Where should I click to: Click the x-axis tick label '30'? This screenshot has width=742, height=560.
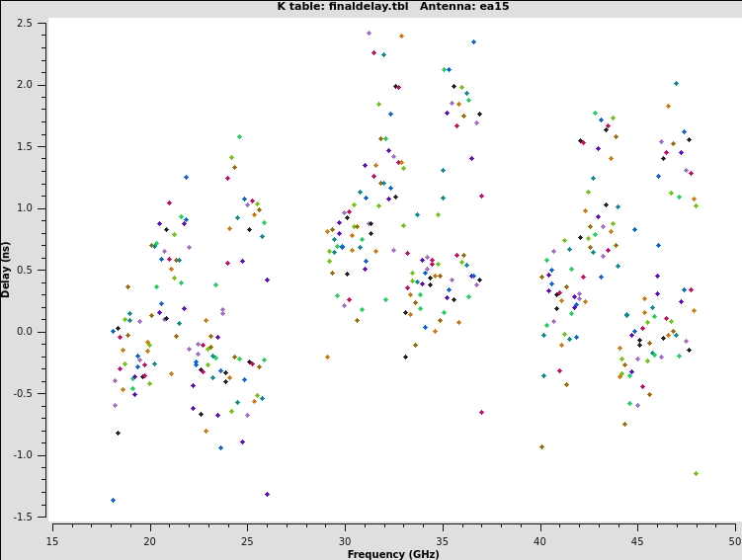[x=345, y=540]
